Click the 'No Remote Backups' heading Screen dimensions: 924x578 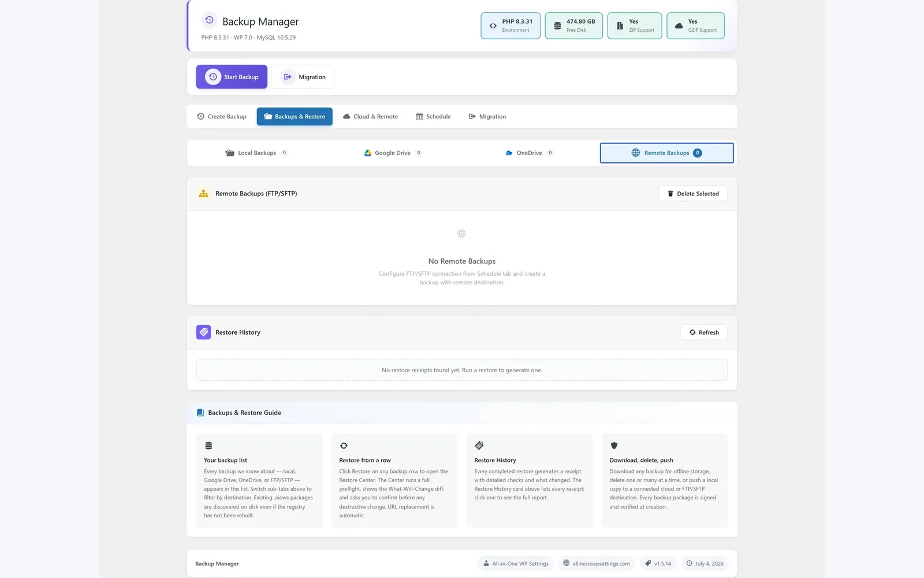(x=462, y=261)
